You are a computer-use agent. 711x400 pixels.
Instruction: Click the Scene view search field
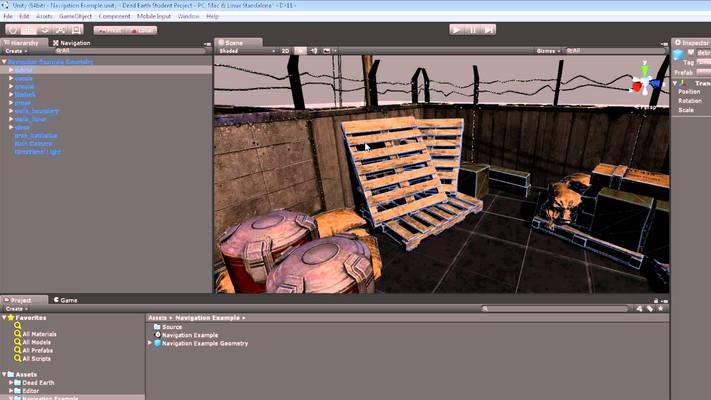click(x=614, y=51)
